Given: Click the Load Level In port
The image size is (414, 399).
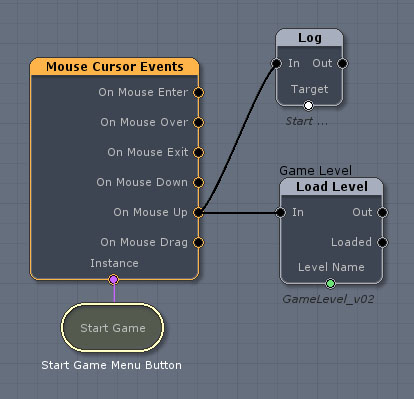Looking at the screenshot, I should coord(280,212).
